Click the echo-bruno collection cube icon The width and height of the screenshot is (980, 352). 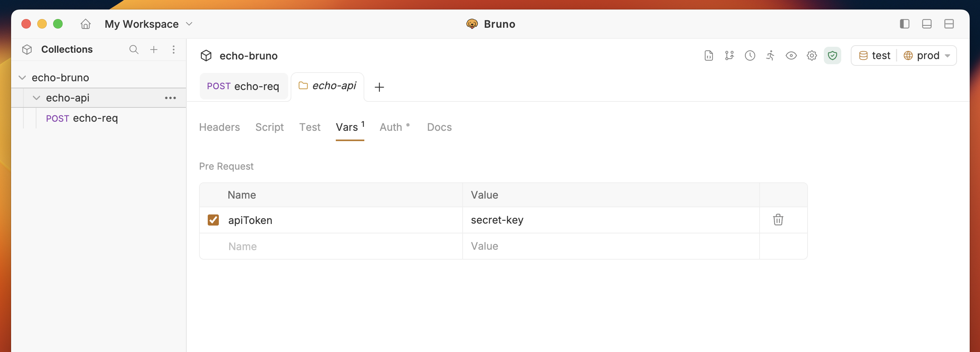coord(206,55)
